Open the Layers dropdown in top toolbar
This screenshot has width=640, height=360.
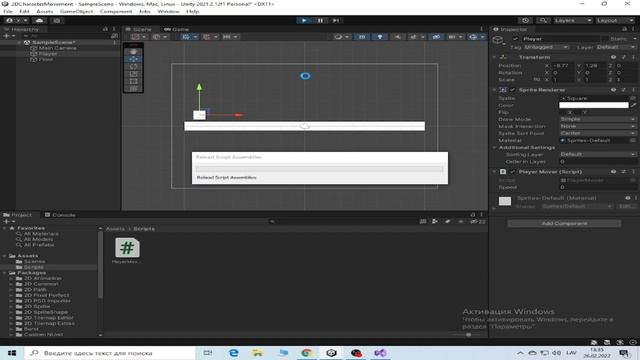click(x=573, y=20)
